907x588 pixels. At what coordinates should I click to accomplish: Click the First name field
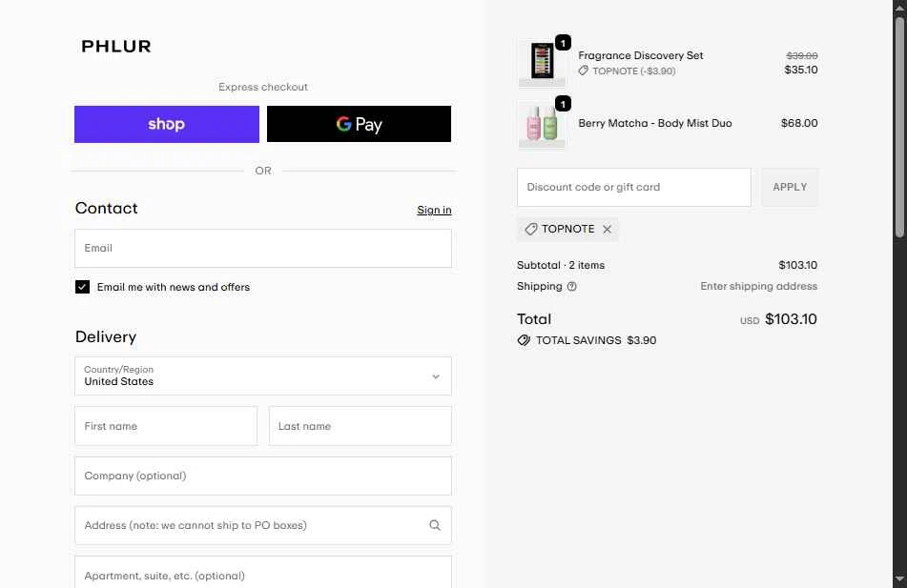tap(166, 426)
